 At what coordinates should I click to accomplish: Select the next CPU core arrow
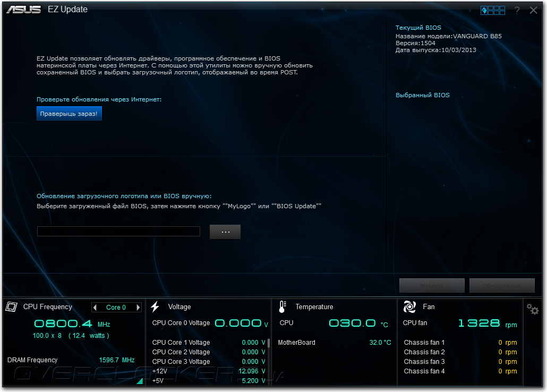[138, 307]
